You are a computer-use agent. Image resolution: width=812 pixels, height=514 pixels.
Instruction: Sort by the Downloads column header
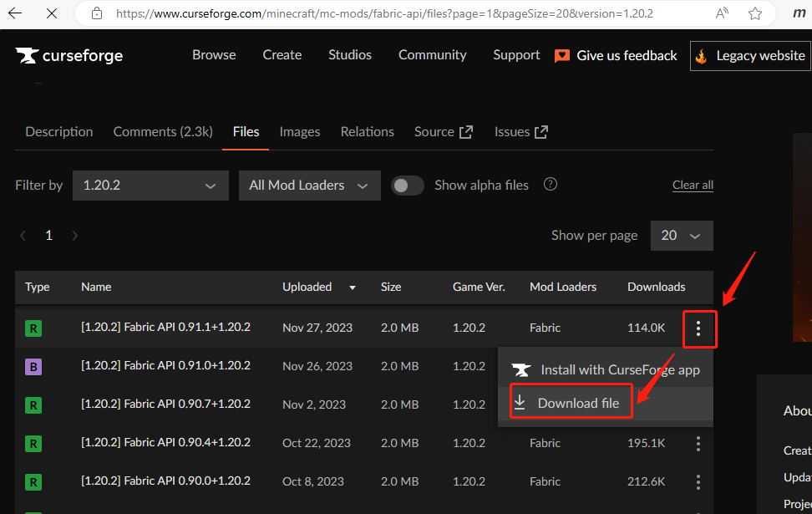tap(656, 287)
